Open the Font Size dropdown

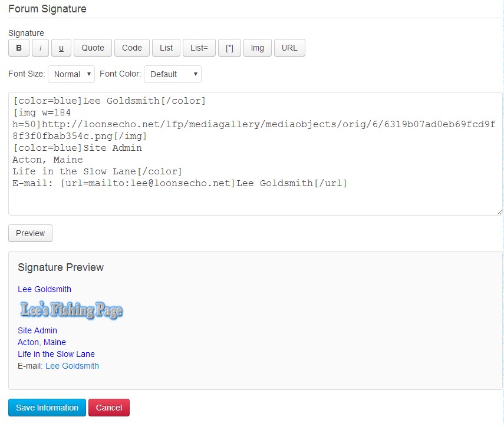[x=71, y=74]
